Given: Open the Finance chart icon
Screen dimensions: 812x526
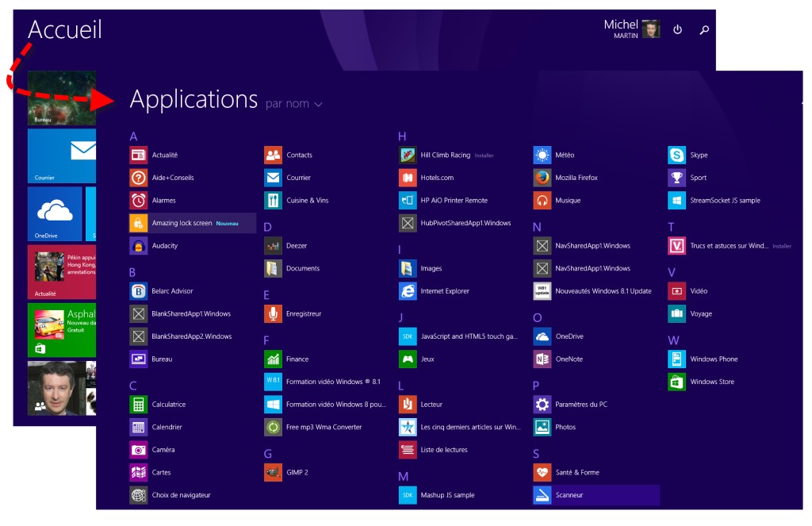Looking at the screenshot, I should tap(273, 359).
